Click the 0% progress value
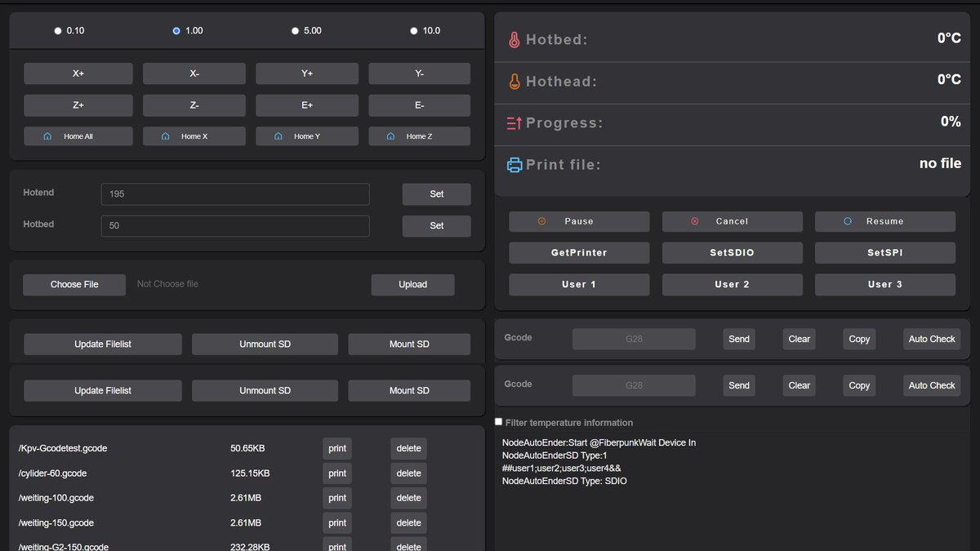This screenshot has width=980, height=551. click(x=951, y=122)
